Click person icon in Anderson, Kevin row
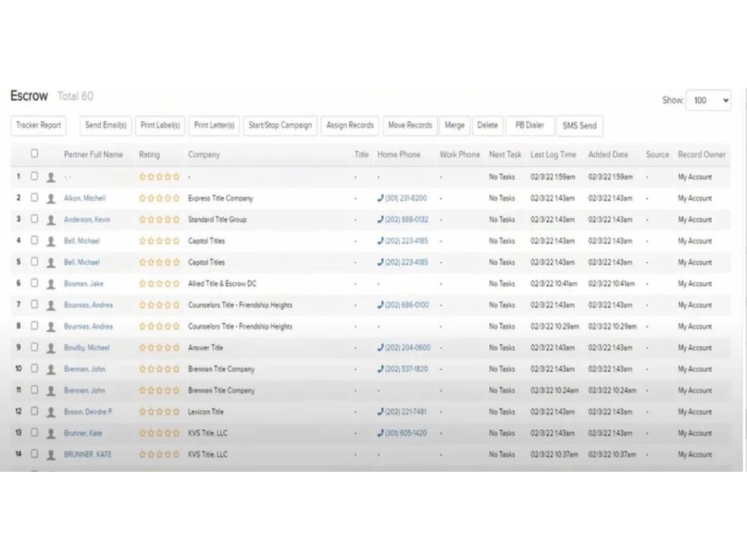This screenshot has height=560, width=747. point(51,220)
